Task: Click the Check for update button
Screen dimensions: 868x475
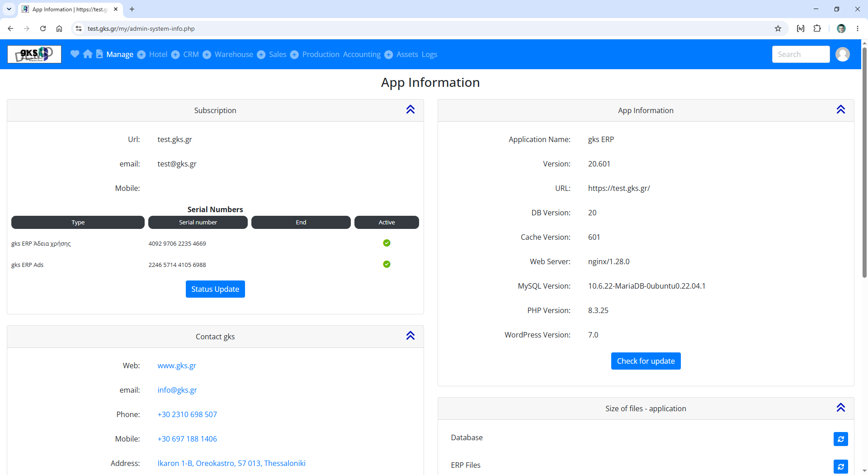Action: click(646, 361)
